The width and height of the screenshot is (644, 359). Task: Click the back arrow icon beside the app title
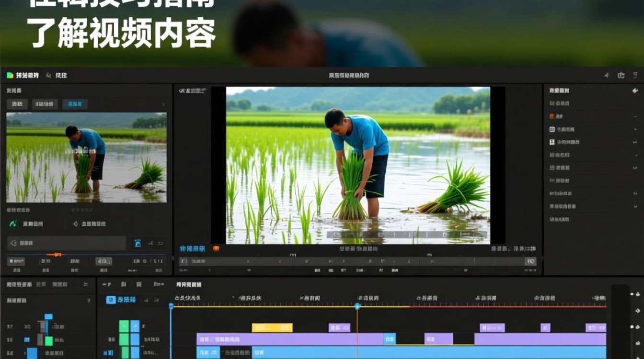click(48, 75)
